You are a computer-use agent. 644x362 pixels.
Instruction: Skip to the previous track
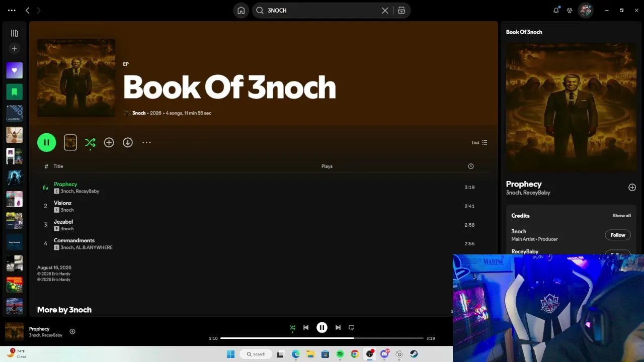coord(306,328)
